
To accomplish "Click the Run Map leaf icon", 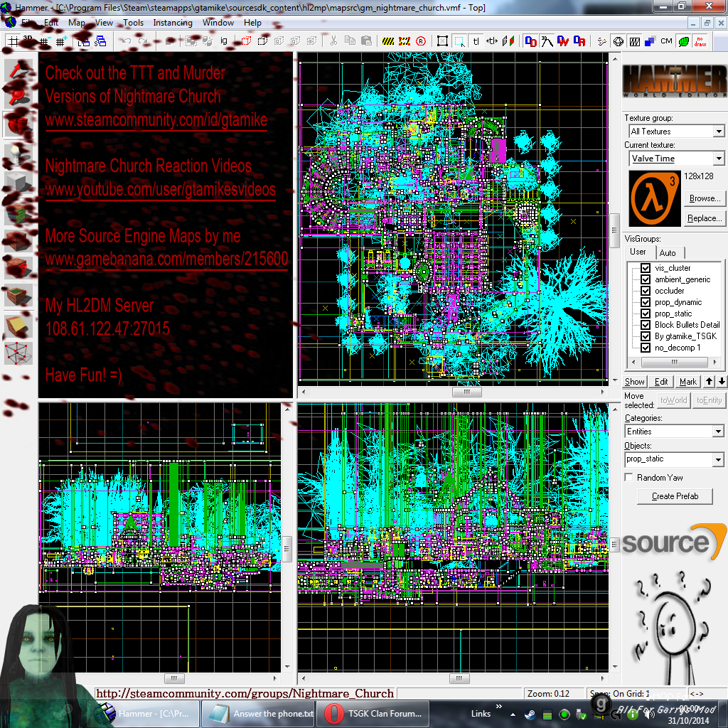I will (x=683, y=41).
